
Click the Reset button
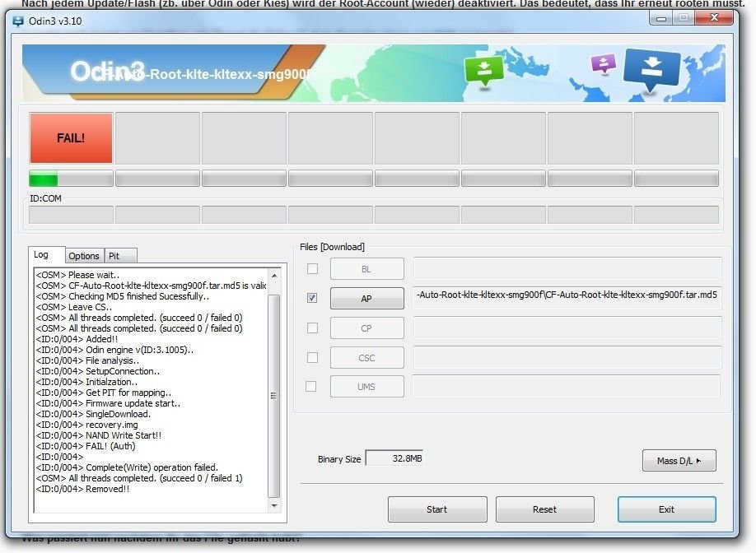coord(545,509)
